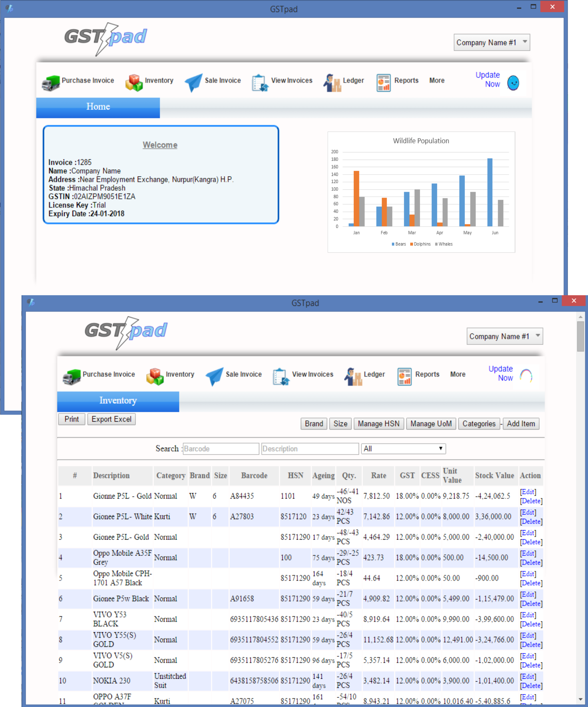Screen dimensions: 588x707
Task: Click the Ageing column header
Action: pos(323,475)
